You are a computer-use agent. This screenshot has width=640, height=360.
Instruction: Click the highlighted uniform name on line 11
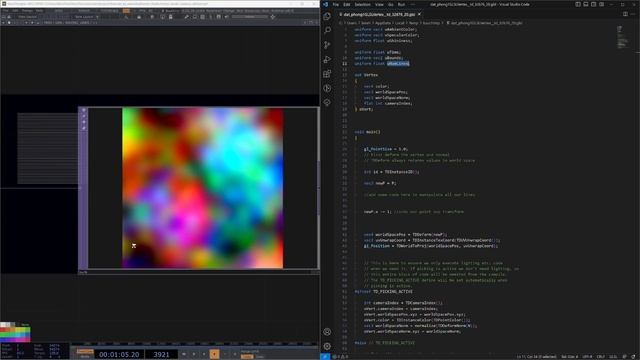click(398, 63)
